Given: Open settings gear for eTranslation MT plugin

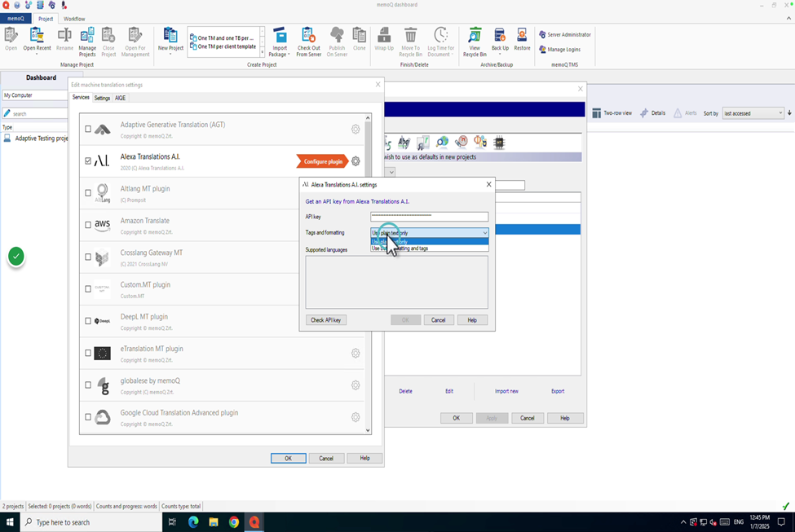Looking at the screenshot, I should 356,353.
